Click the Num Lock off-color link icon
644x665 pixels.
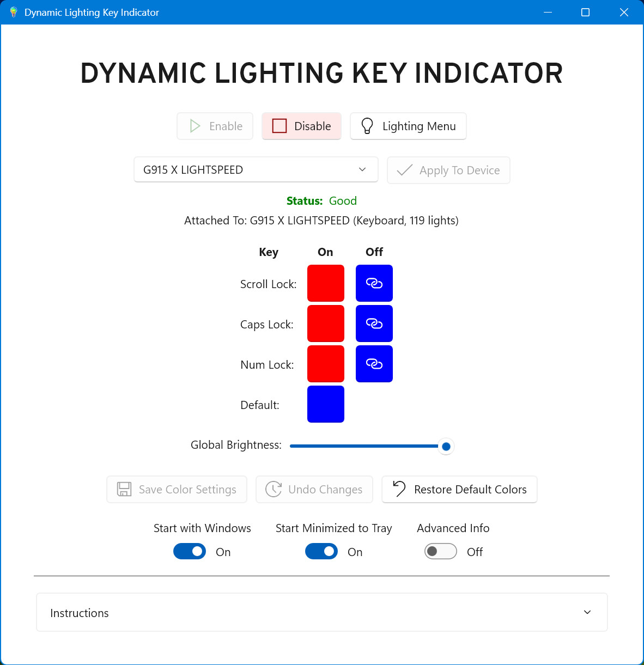pyautogui.click(x=374, y=364)
